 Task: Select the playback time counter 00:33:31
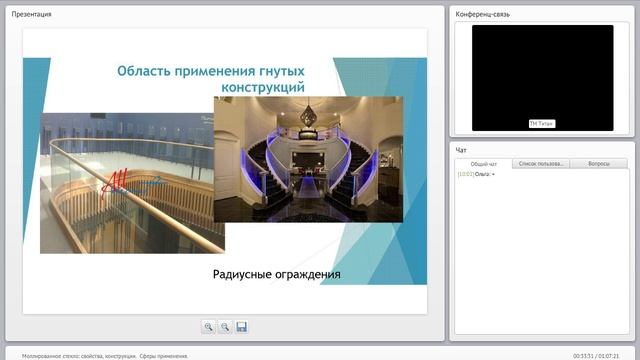(584, 356)
